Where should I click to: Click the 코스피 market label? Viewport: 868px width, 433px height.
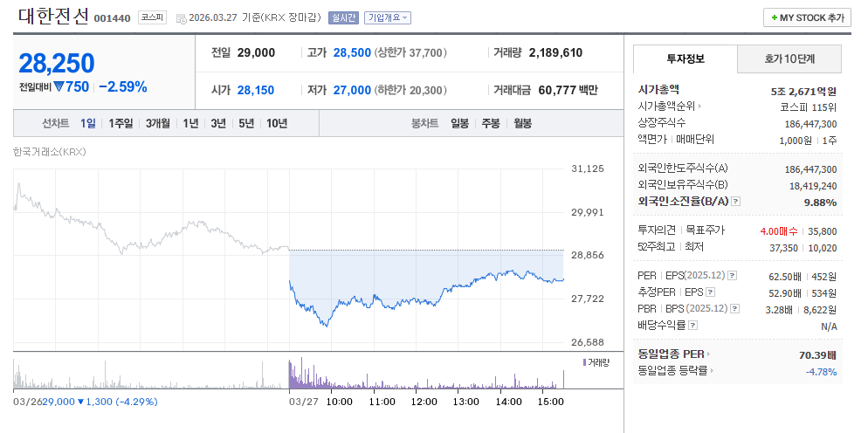[152, 17]
